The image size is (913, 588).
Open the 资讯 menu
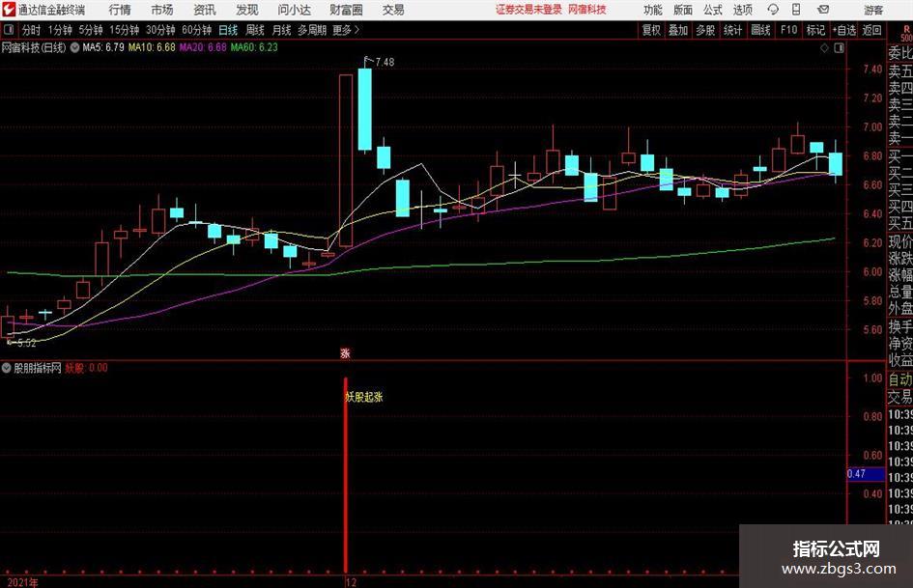click(205, 10)
